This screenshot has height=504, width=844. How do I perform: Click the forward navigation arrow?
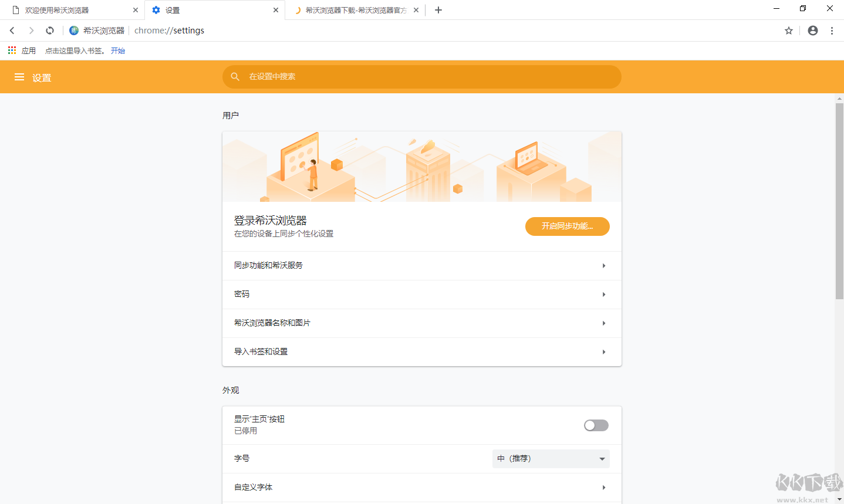point(31,30)
